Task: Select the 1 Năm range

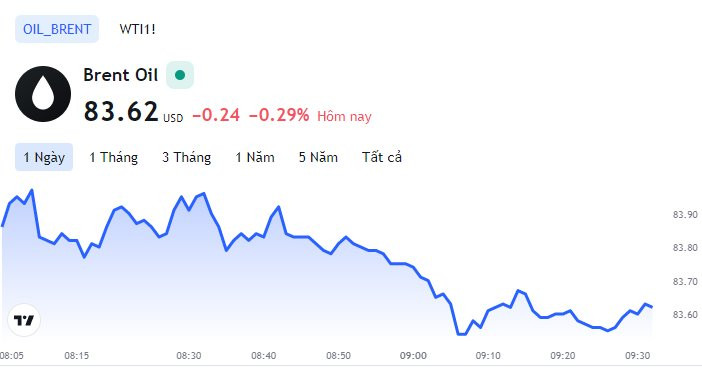Action: click(x=255, y=157)
